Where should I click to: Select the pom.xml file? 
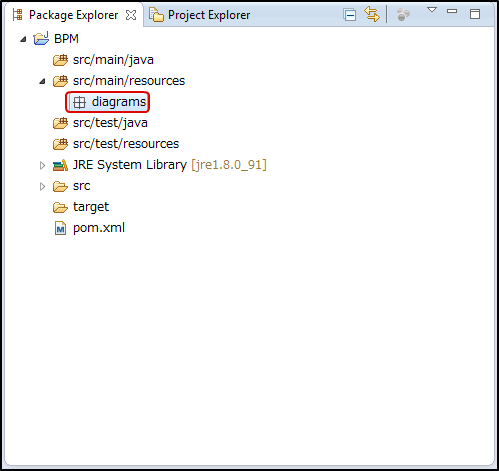point(99,228)
